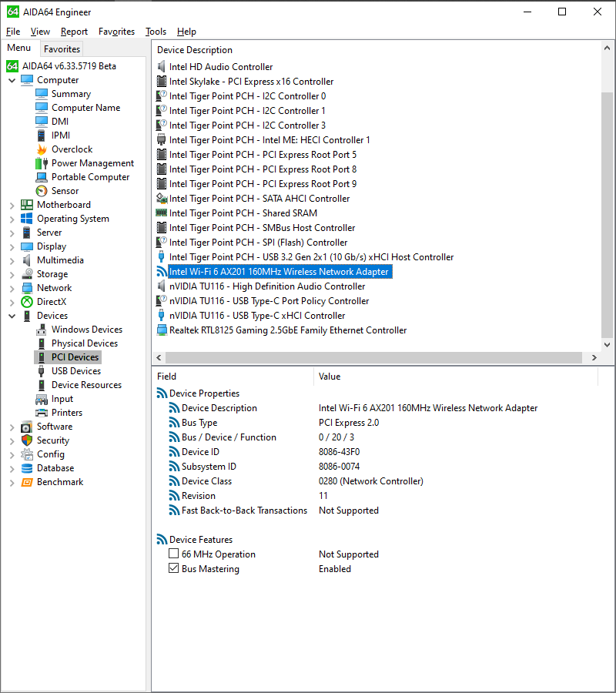Click the USB Devices plug icon
616x693 pixels.
42,371
